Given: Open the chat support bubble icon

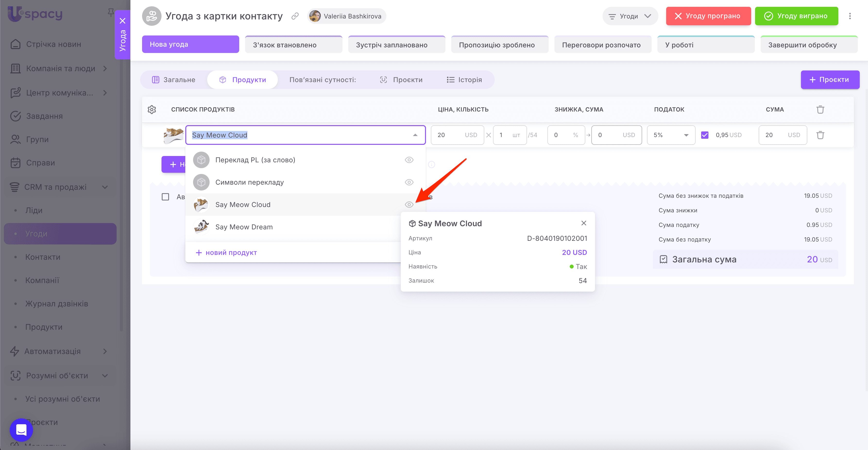Looking at the screenshot, I should [21, 430].
